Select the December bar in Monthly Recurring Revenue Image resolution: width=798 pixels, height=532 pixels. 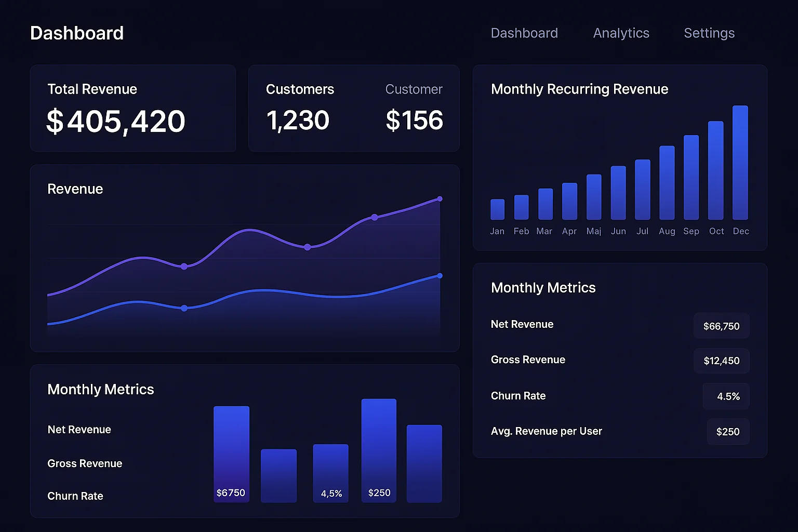[741, 164]
